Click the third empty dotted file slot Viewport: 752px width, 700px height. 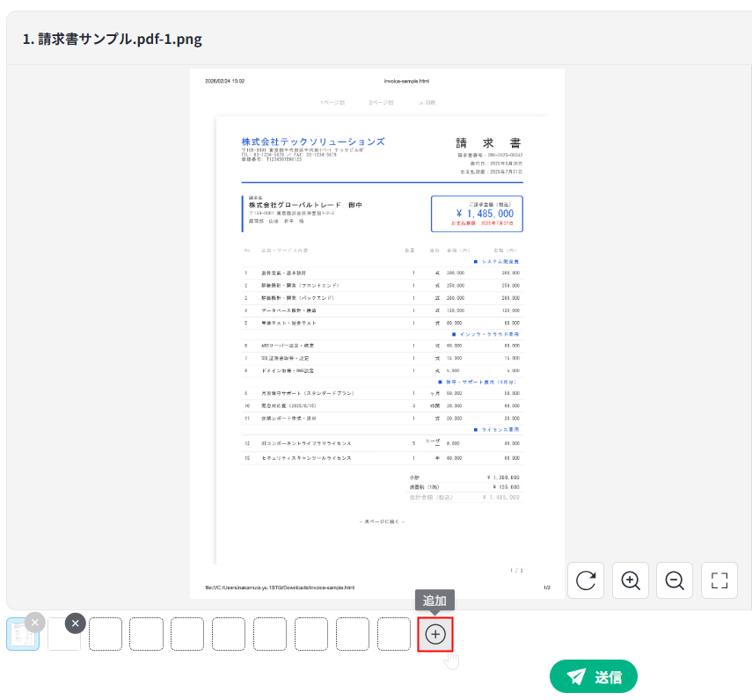[187, 634]
